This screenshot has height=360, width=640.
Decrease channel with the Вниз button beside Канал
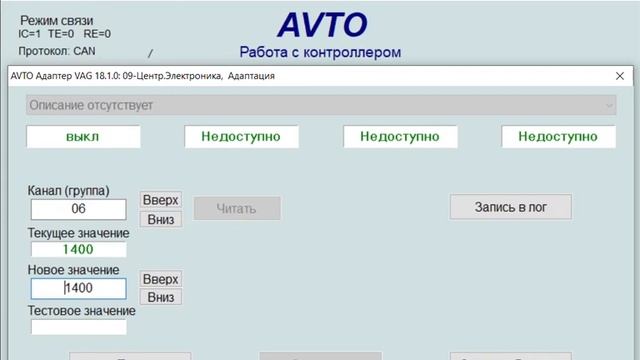point(161,220)
